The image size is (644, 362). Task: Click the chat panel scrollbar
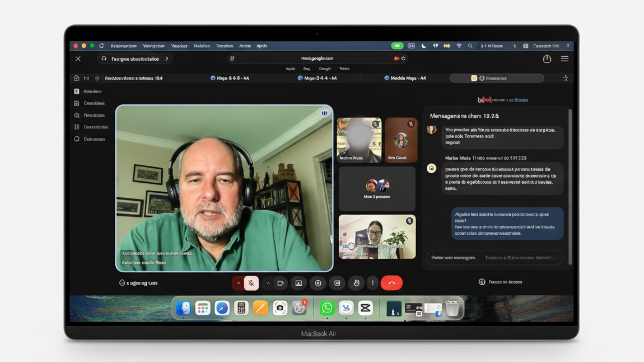tap(570, 188)
